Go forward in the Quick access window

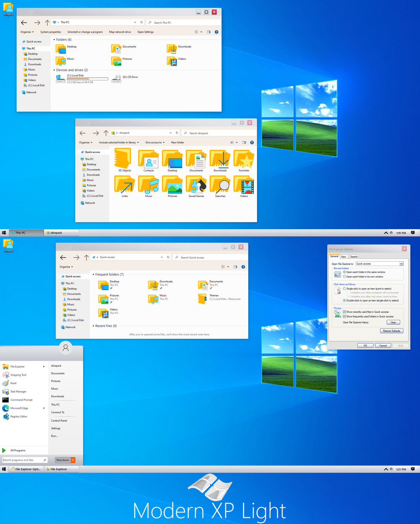click(76, 258)
